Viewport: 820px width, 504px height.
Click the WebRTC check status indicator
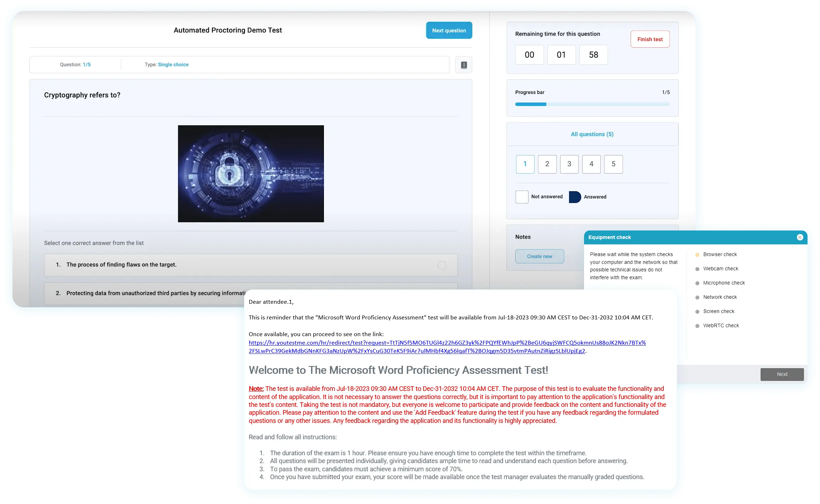coord(697,326)
